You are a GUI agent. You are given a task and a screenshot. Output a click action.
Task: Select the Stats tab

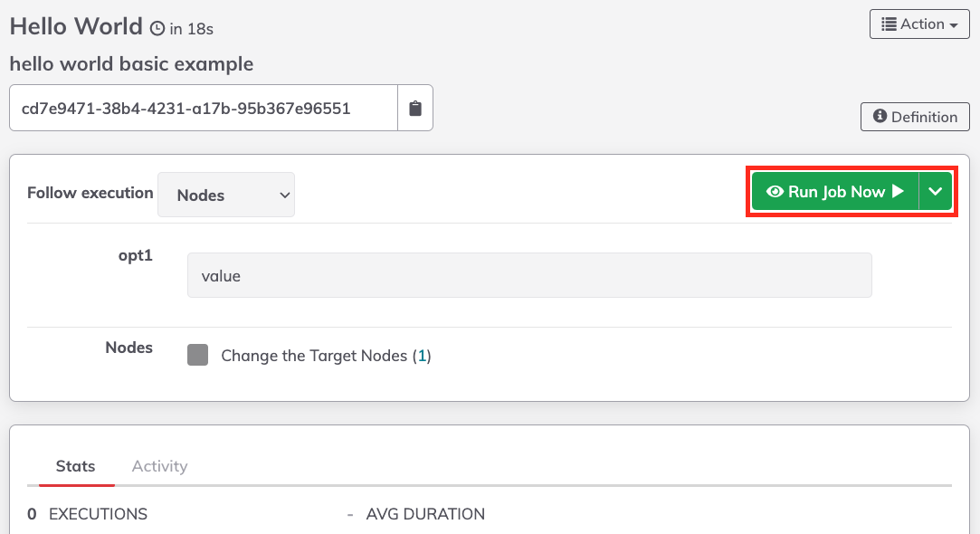pyautogui.click(x=76, y=466)
